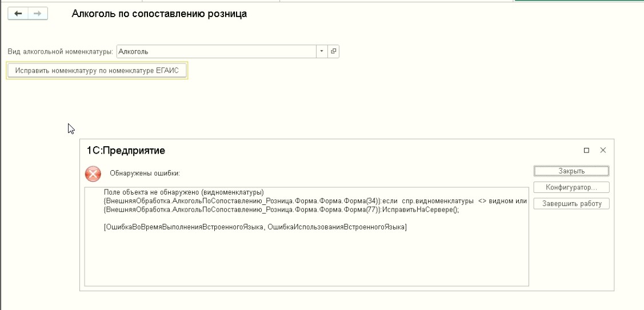Select the Поле объекта не обнаружено line
The width and height of the screenshot is (644, 310).
click(x=183, y=192)
